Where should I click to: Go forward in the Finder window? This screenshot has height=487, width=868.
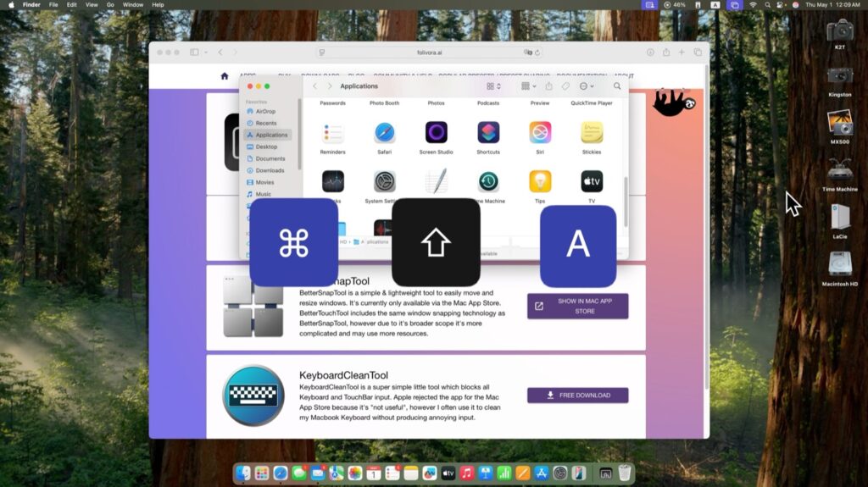pos(330,86)
